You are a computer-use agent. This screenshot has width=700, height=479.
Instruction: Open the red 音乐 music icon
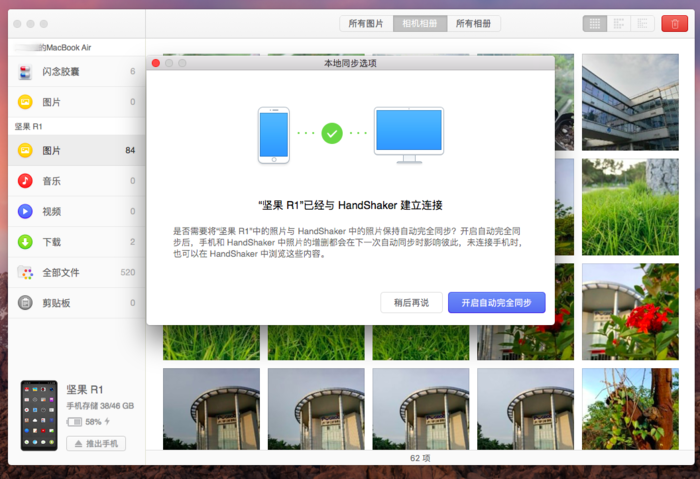[25, 181]
